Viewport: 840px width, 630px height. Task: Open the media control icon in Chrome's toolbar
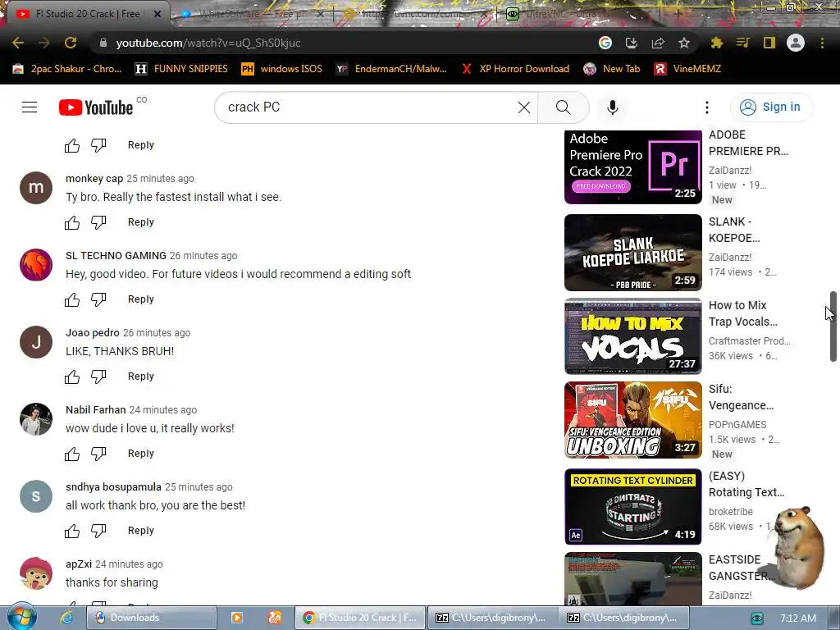pyautogui.click(x=742, y=43)
